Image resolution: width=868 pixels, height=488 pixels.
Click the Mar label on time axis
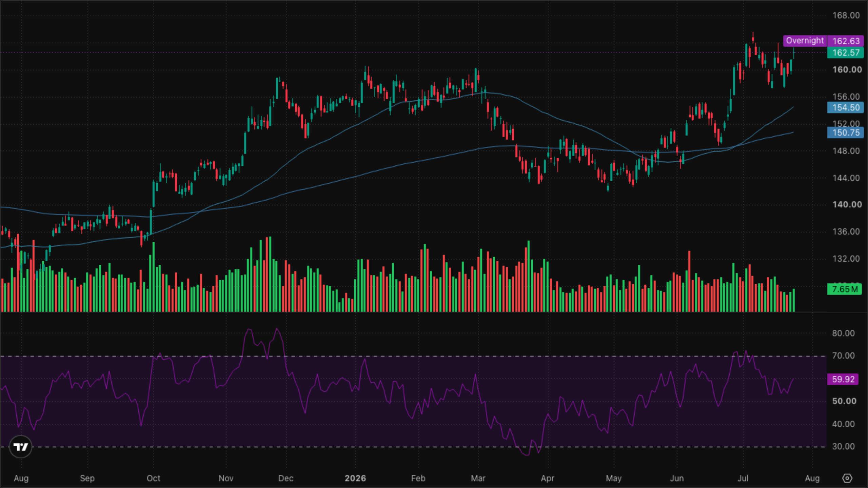(478, 478)
